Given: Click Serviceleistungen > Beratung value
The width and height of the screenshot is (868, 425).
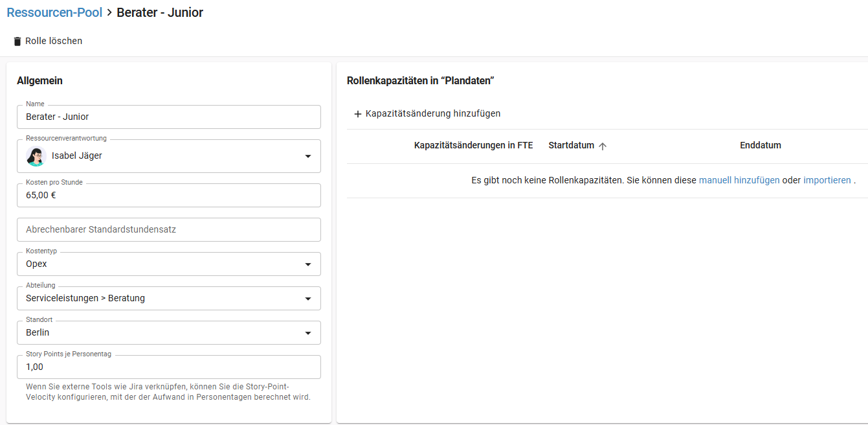Looking at the screenshot, I should coord(85,298).
